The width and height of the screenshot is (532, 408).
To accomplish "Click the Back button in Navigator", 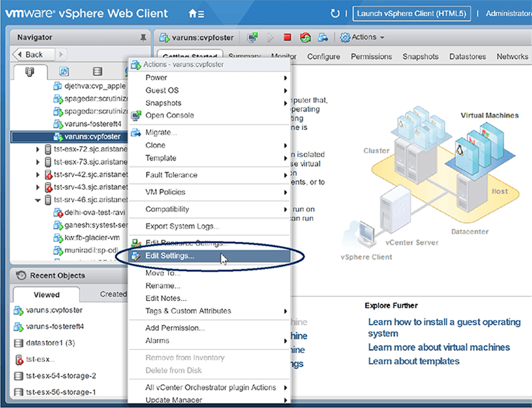I will [x=34, y=54].
